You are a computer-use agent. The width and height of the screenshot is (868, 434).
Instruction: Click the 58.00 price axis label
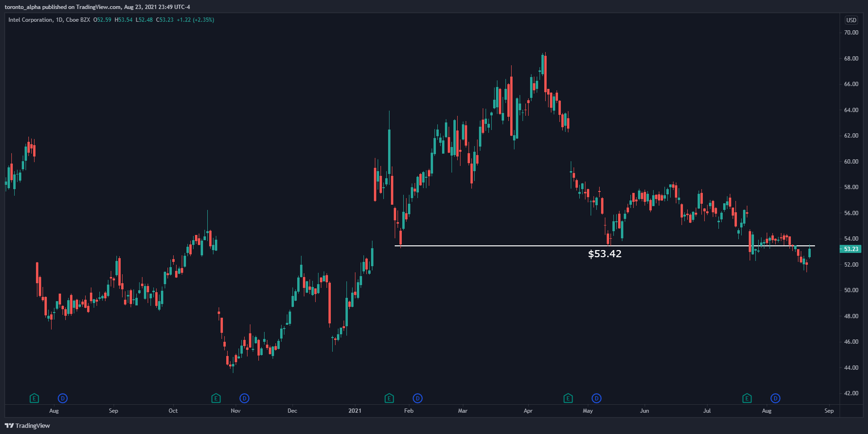[x=851, y=187]
